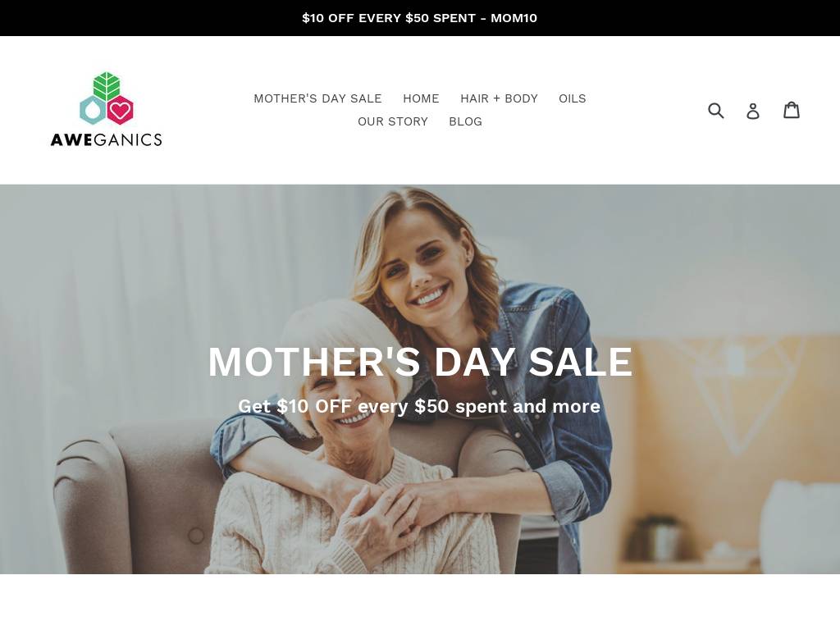Click the AWEGANICS wordmark
The image size is (840, 630).
pyautogui.click(x=106, y=139)
